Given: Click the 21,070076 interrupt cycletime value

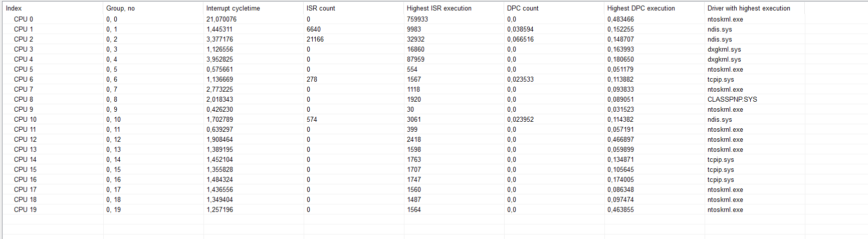Looking at the screenshot, I should [x=222, y=19].
